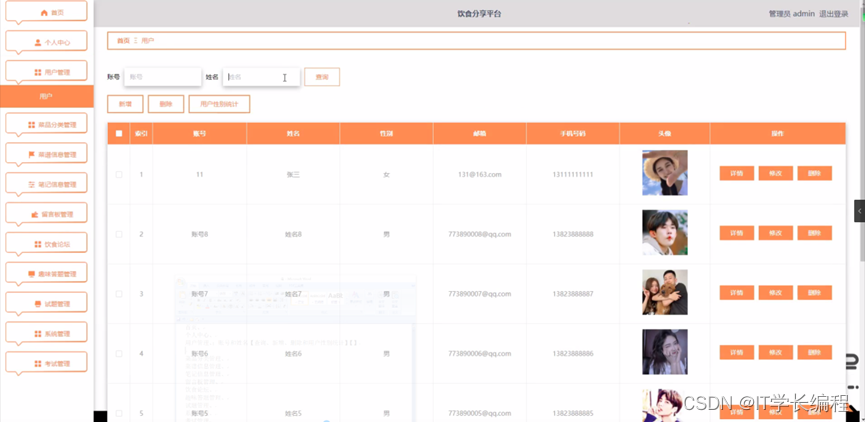Open 系统管理 in the sidebar
The image size is (865, 422).
click(x=46, y=333)
